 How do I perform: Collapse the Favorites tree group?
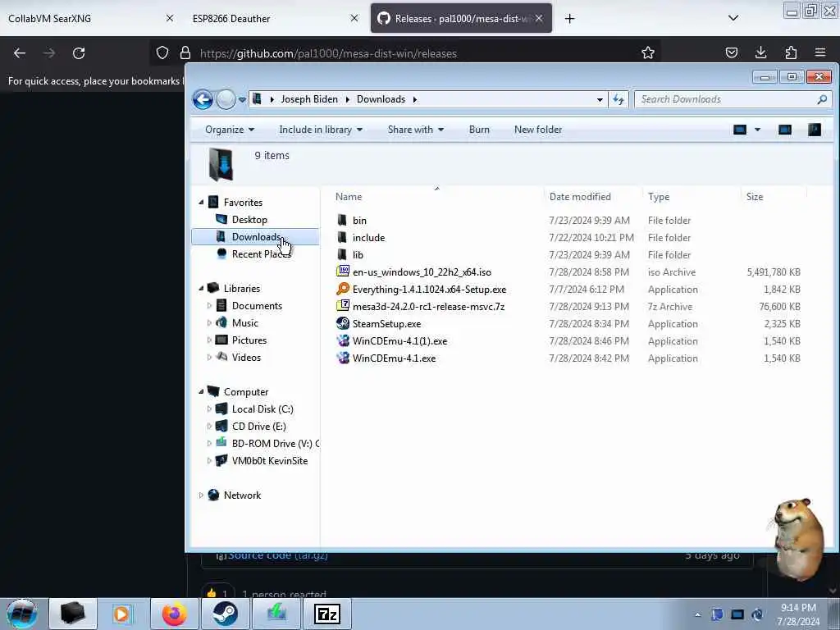(x=201, y=203)
